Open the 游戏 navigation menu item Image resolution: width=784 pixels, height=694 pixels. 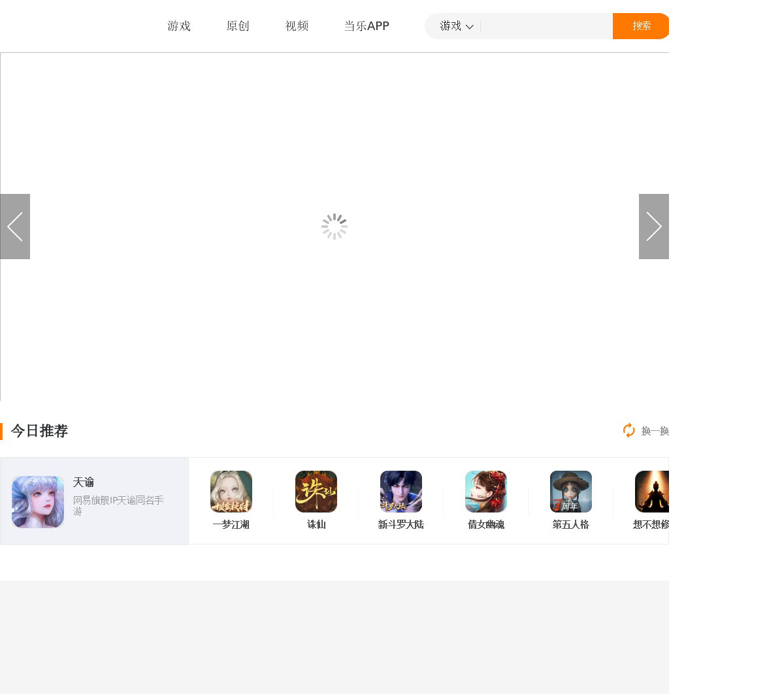pos(179,26)
